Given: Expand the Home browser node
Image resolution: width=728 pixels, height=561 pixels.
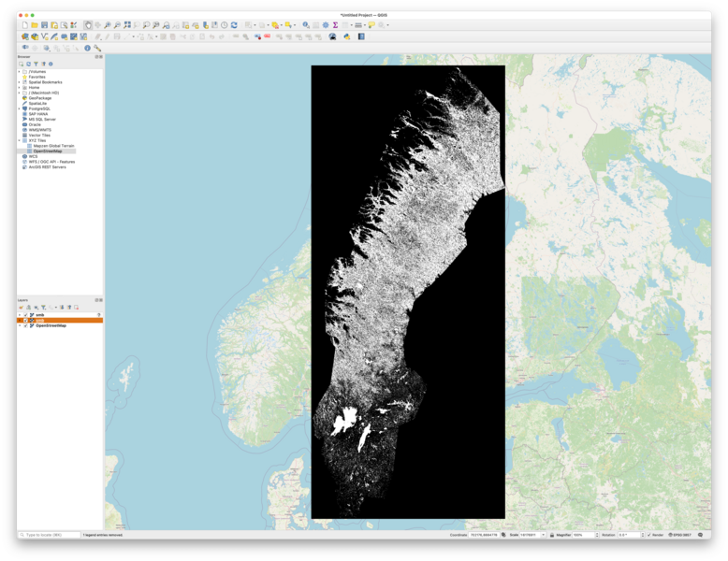Looking at the screenshot, I should click(20, 87).
